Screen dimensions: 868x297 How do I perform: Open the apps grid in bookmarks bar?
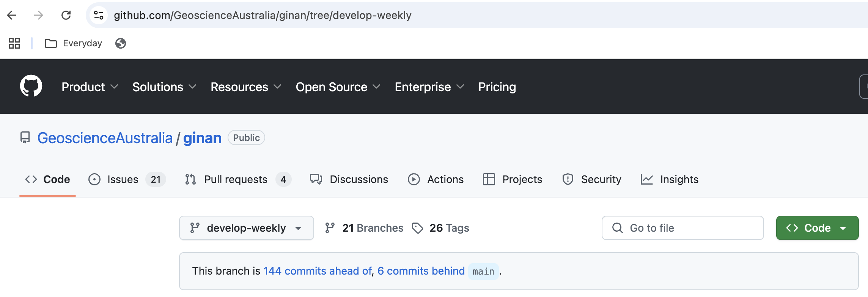tap(14, 43)
